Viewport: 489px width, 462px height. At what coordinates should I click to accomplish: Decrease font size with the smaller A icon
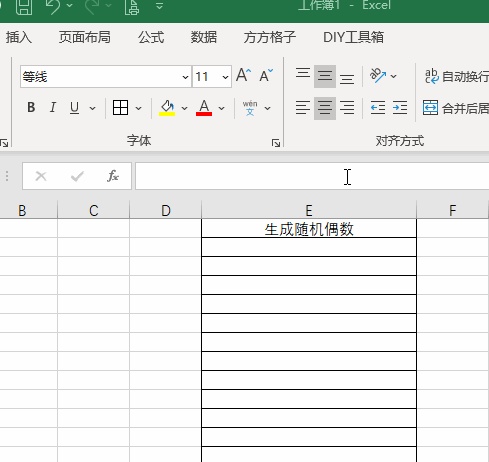click(x=266, y=76)
